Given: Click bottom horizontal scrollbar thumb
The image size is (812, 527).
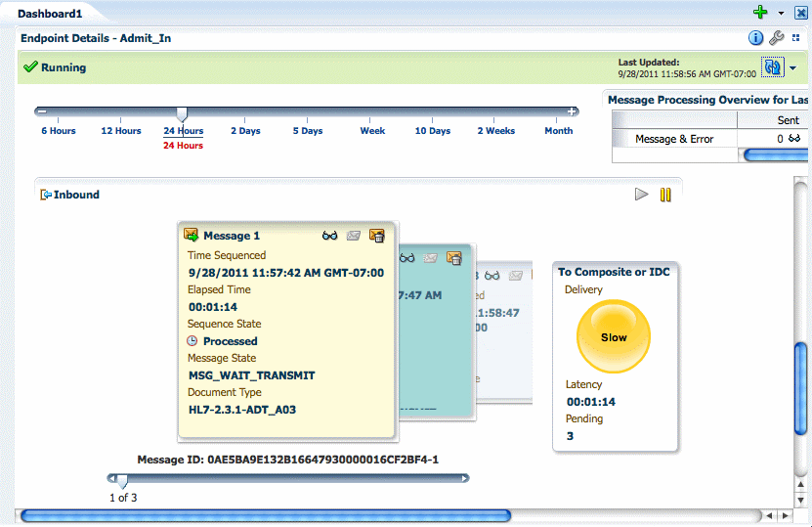Looking at the screenshot, I should 266,515.
